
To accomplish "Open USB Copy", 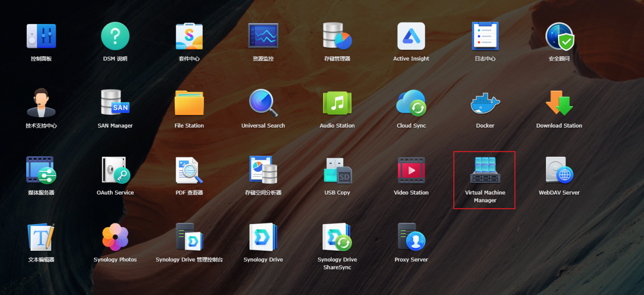I will tap(337, 171).
